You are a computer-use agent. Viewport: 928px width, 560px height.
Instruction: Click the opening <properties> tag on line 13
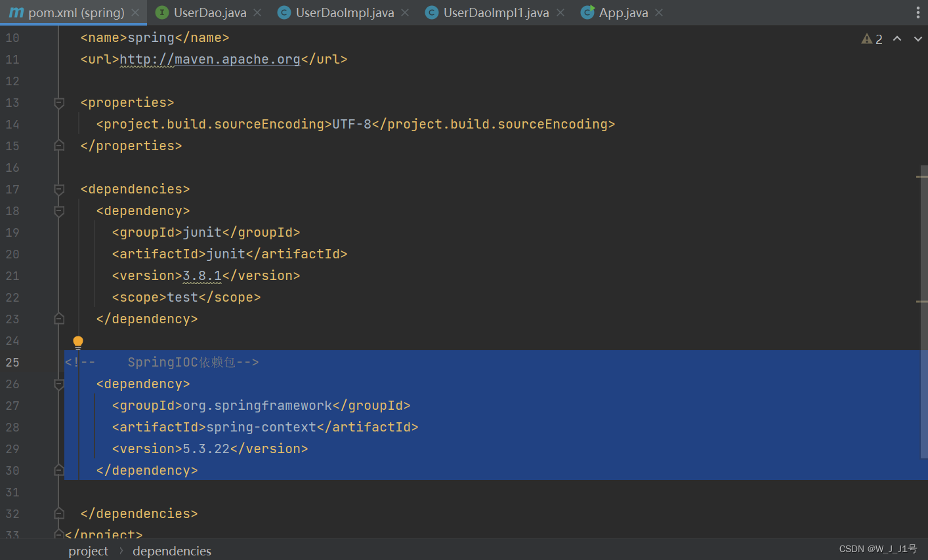[x=127, y=102]
